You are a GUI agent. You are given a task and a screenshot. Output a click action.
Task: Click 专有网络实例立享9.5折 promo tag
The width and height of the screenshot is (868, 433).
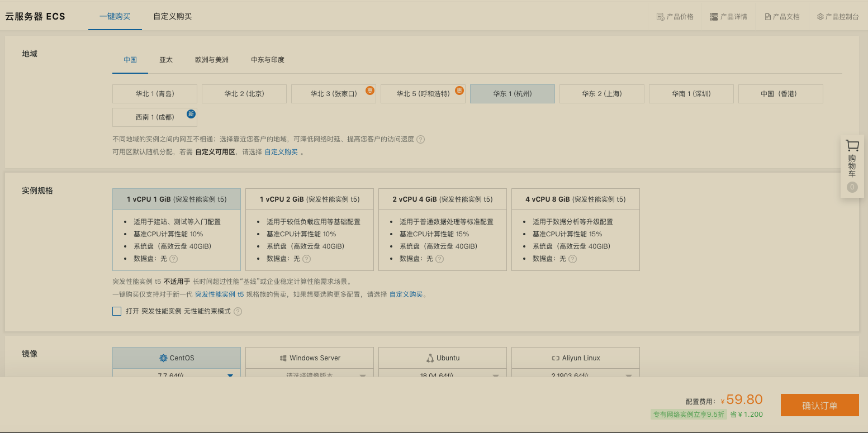(689, 415)
